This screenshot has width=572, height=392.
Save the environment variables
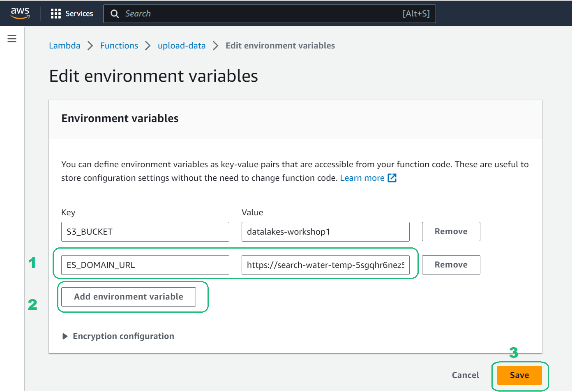click(x=519, y=375)
